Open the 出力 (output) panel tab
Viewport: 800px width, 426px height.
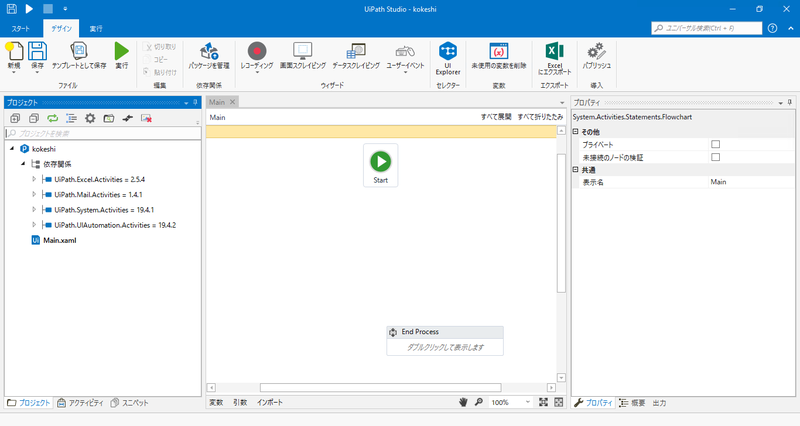click(x=659, y=403)
